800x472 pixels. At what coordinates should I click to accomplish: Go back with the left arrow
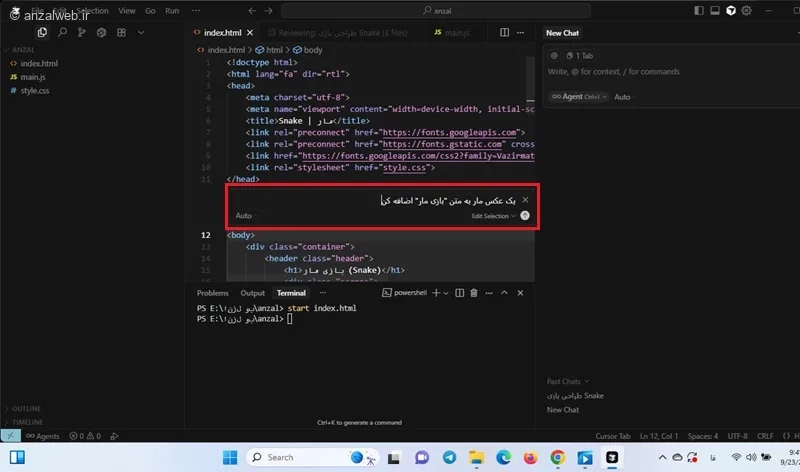[252, 11]
